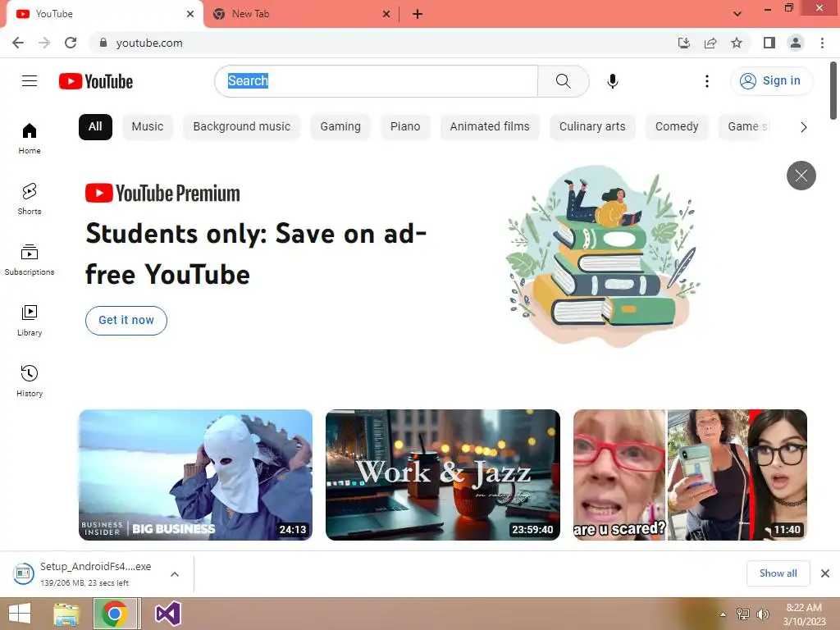Bookmark this page with star icon
The image size is (840, 630).
tap(737, 43)
